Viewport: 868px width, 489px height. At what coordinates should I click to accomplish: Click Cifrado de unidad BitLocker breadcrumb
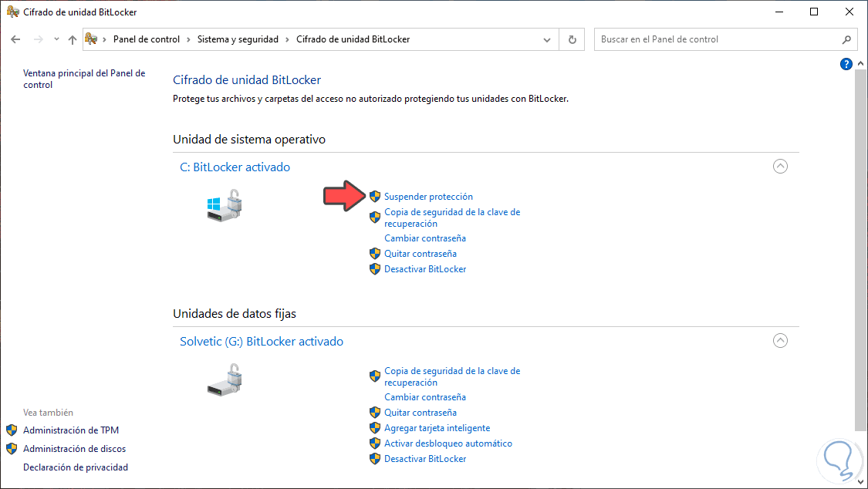click(353, 39)
